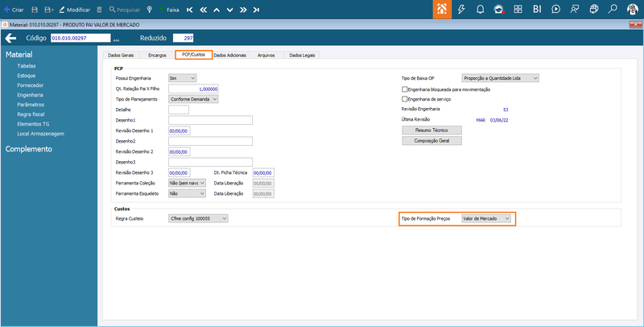Open the Regra Custeio dropdown
The width and height of the screenshot is (644, 327).
(x=198, y=218)
